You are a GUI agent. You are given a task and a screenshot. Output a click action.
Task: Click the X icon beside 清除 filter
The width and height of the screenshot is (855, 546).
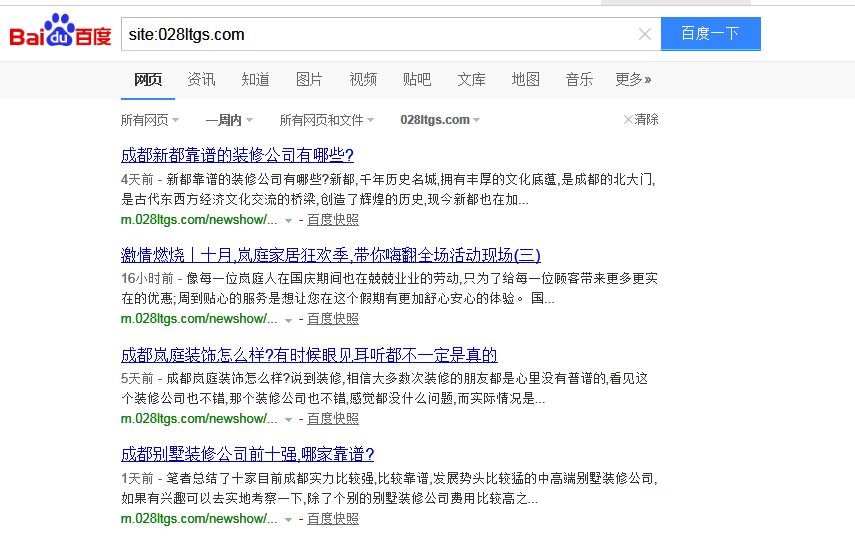click(628, 120)
